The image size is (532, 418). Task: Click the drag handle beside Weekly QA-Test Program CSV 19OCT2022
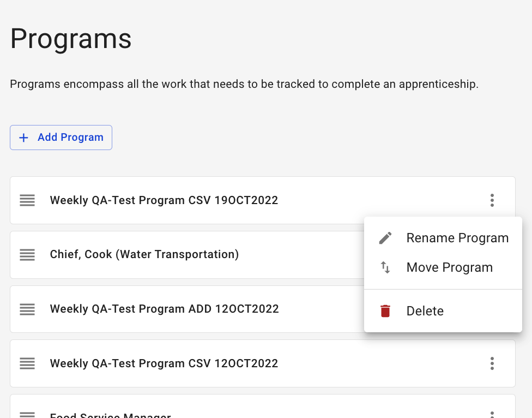27,200
